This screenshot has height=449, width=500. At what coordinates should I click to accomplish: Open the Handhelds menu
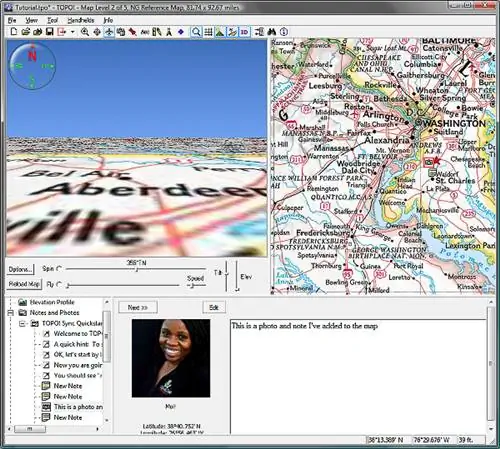81,20
